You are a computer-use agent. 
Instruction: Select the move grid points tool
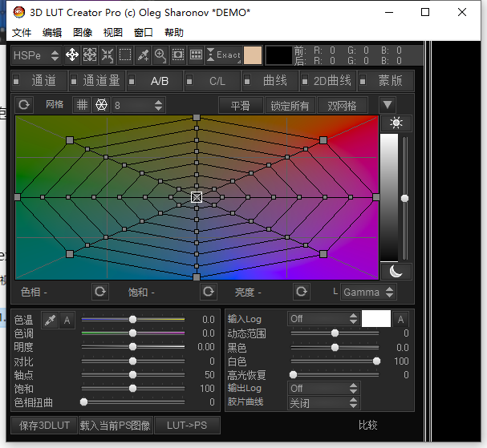[72, 55]
